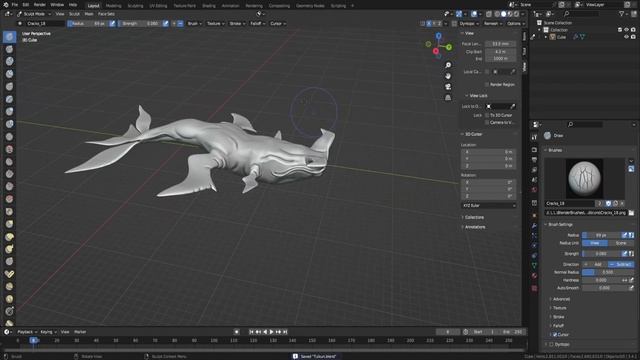
Task: Expand the Collections panel in sidebar
Action: click(x=474, y=217)
